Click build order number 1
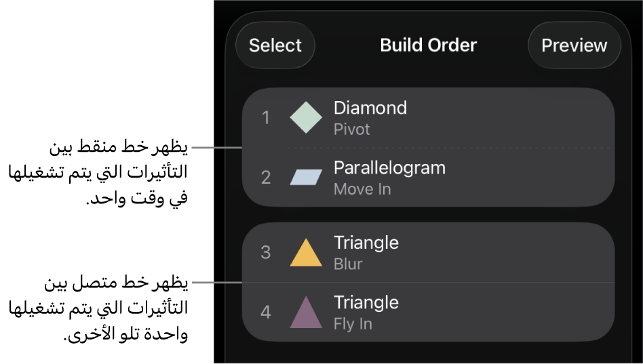The width and height of the screenshot is (643, 364). pos(266,118)
